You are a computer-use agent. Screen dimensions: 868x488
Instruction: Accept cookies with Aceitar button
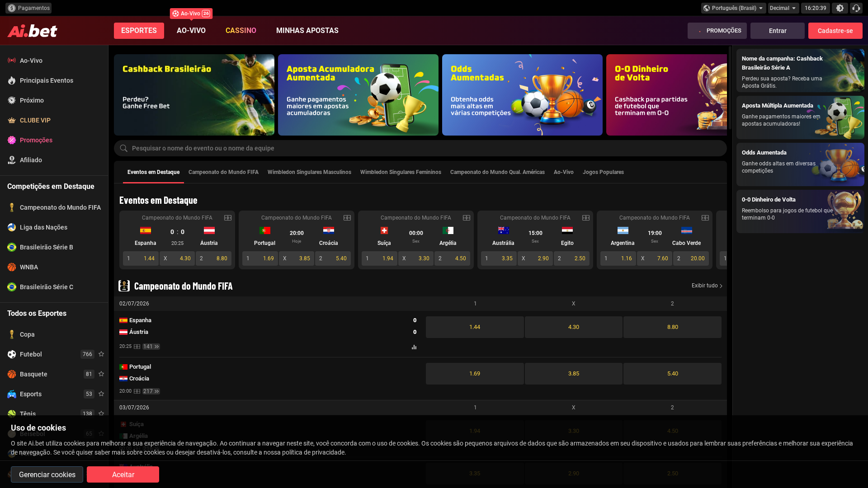coord(123,474)
